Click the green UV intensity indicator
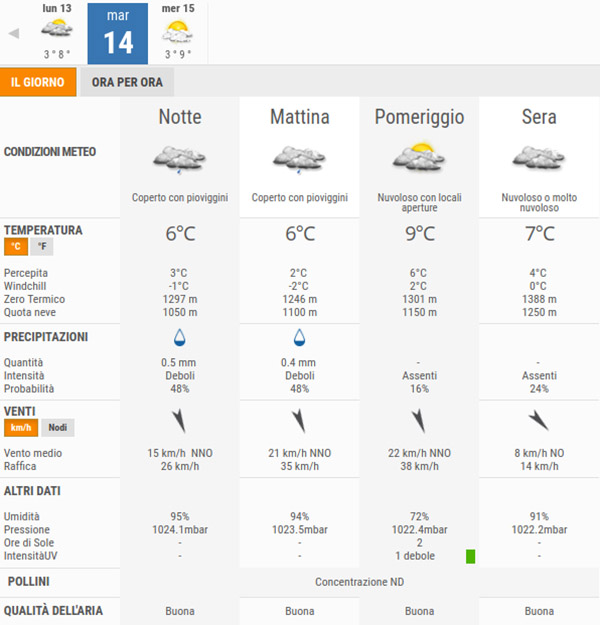 (470, 556)
